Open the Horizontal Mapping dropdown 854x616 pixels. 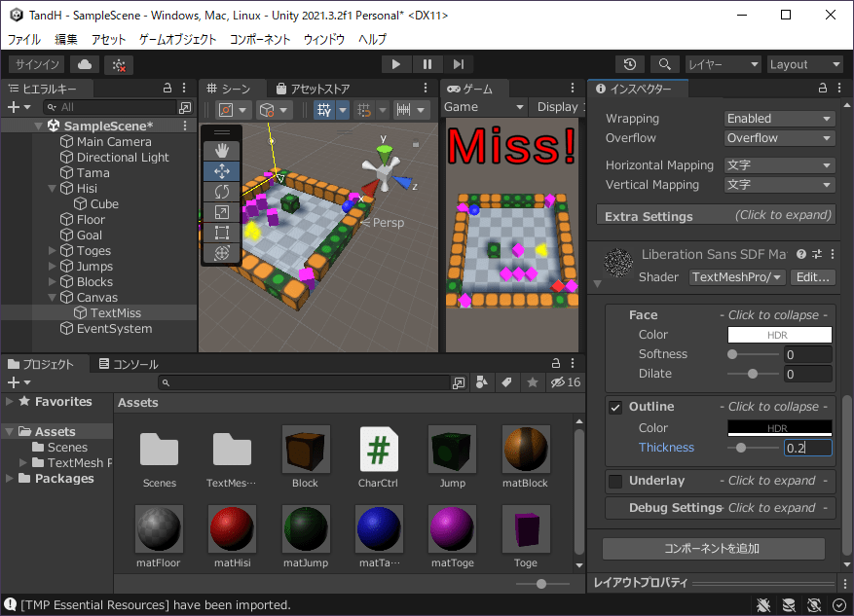(779, 164)
